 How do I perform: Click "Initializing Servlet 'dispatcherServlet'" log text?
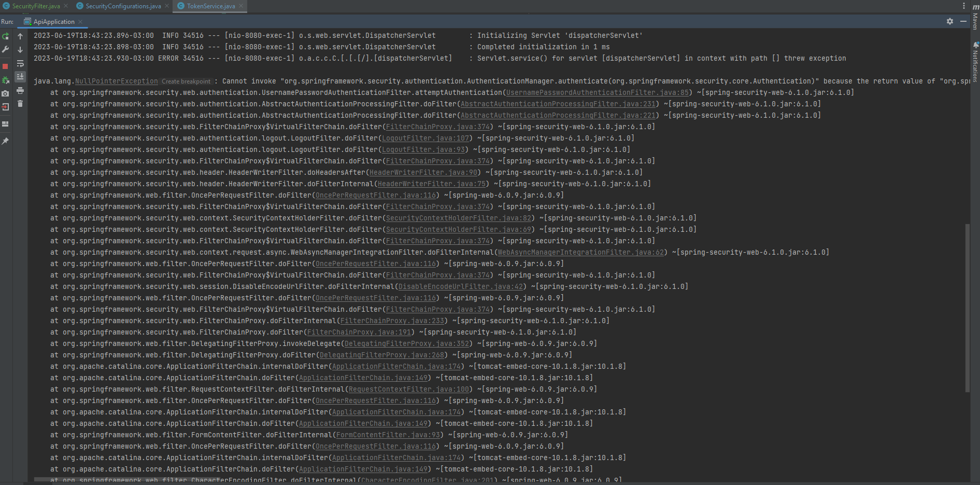[560, 36]
